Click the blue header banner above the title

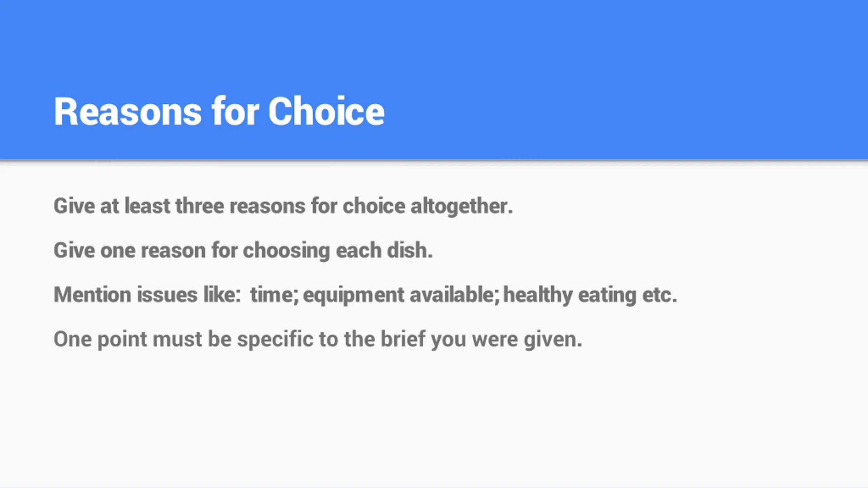click(434, 41)
